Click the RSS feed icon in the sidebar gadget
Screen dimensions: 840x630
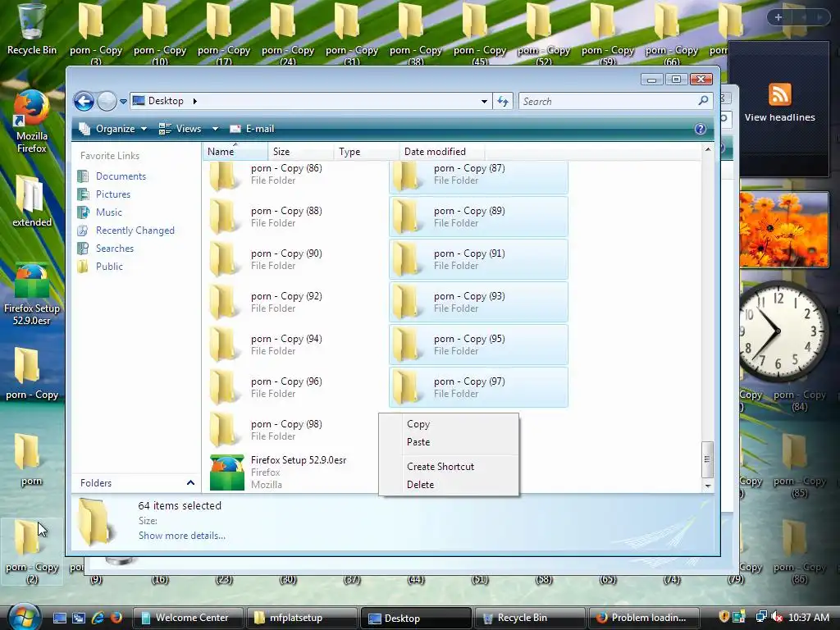click(779, 95)
